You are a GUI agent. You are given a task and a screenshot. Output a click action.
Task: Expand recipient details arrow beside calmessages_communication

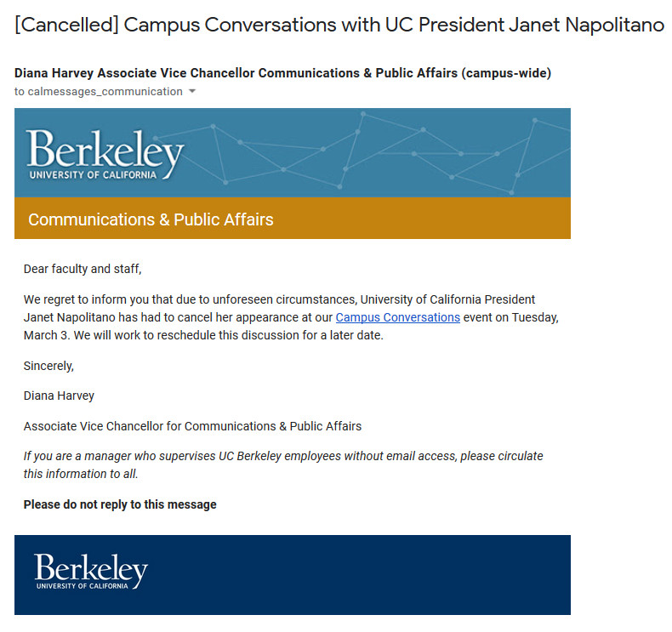tap(192, 91)
